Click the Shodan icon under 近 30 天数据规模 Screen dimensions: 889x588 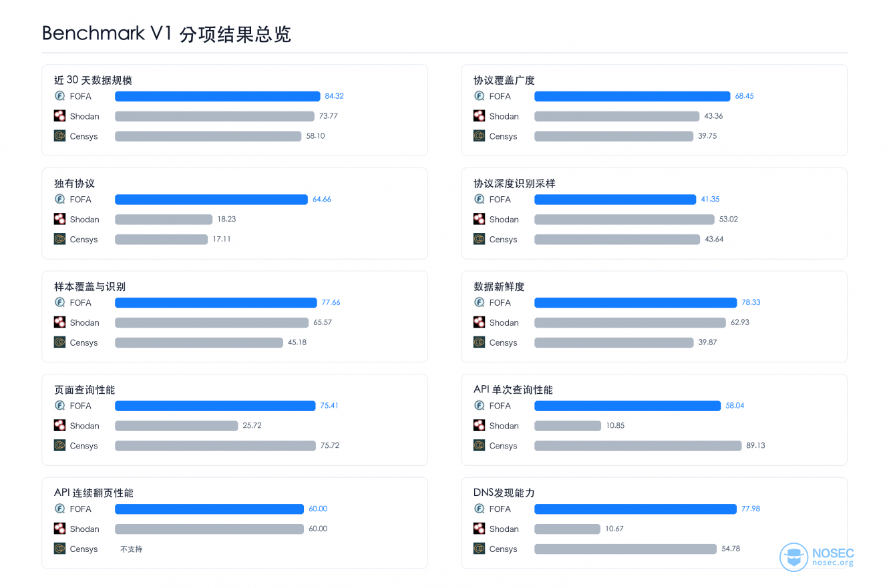pyautogui.click(x=59, y=115)
